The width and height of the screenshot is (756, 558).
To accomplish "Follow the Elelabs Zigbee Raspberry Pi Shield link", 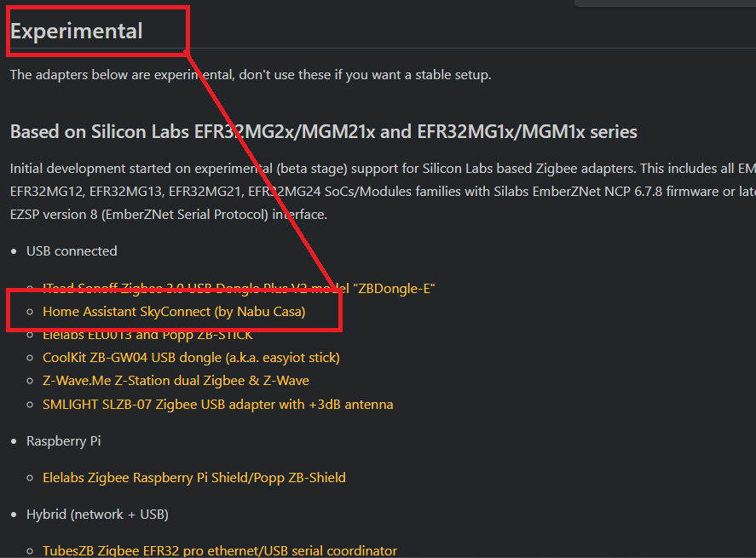I will pyautogui.click(x=194, y=478).
